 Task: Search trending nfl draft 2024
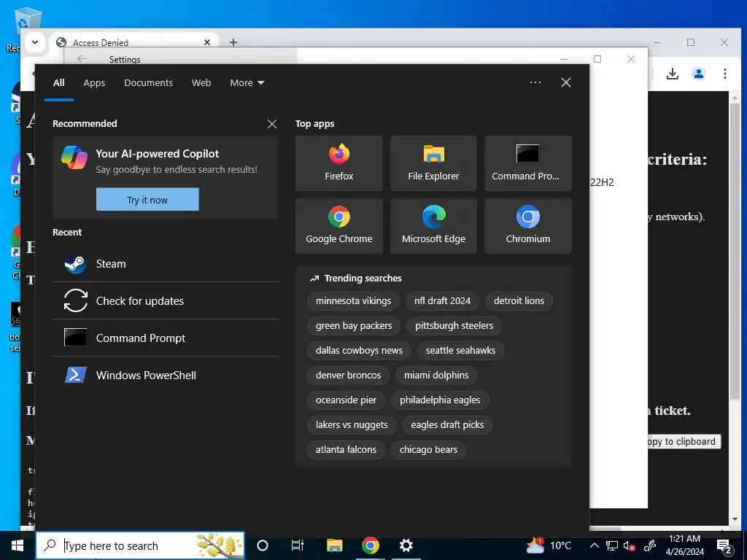click(x=442, y=301)
